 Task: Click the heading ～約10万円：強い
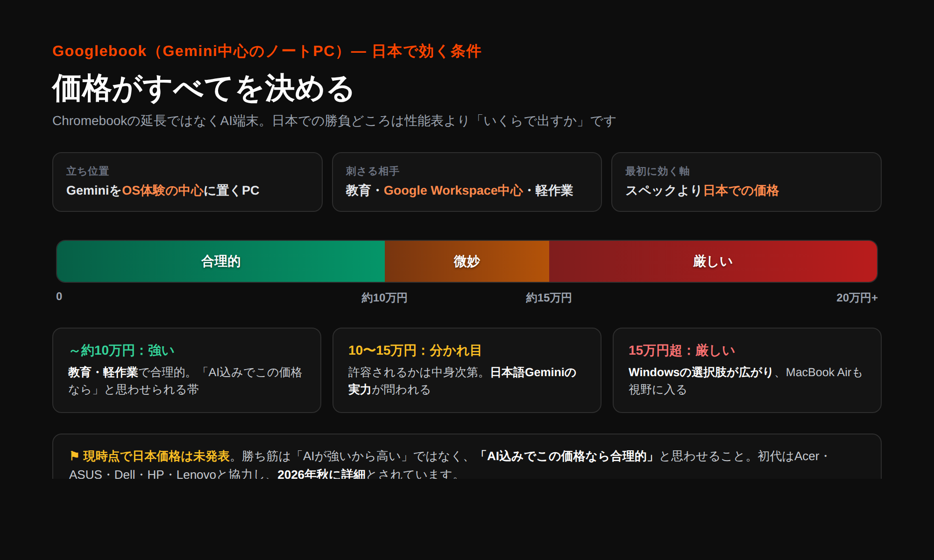pos(121,350)
